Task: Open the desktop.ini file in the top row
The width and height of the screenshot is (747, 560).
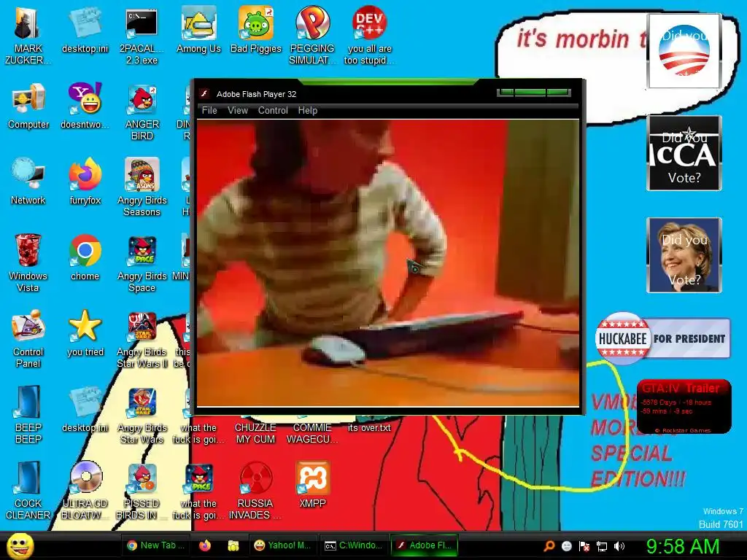Action: (85, 30)
